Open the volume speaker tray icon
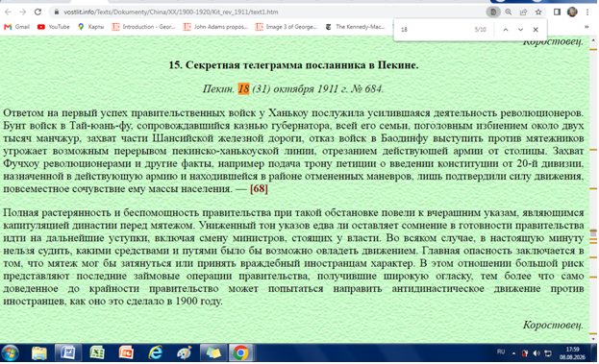Viewport: 599px width, 364px height. click(537, 353)
